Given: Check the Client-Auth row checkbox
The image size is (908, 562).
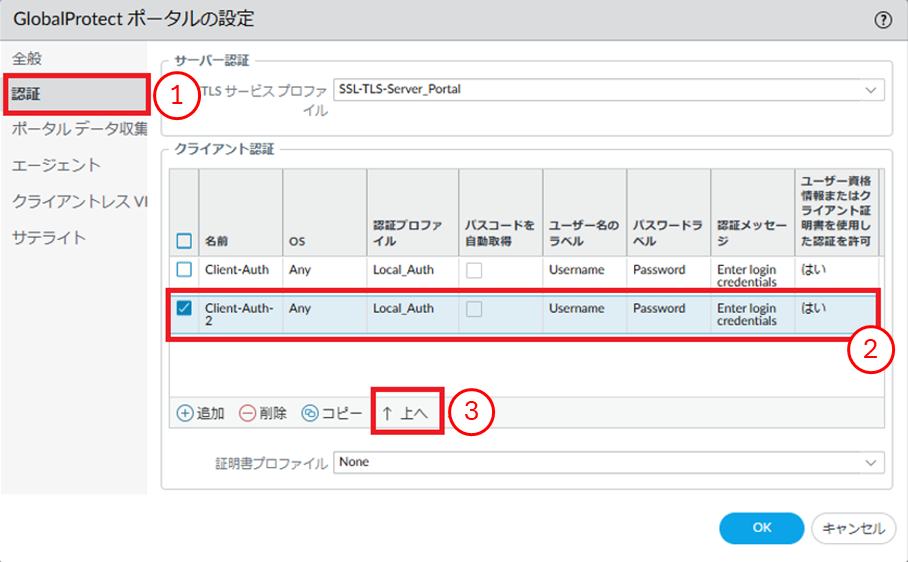Looking at the screenshot, I should tap(184, 270).
